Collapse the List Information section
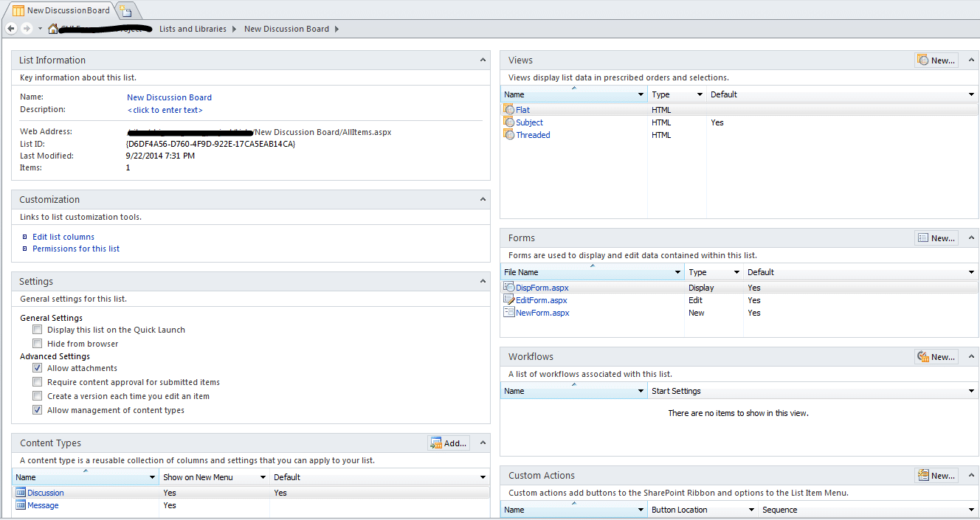The image size is (980, 520). [x=483, y=60]
